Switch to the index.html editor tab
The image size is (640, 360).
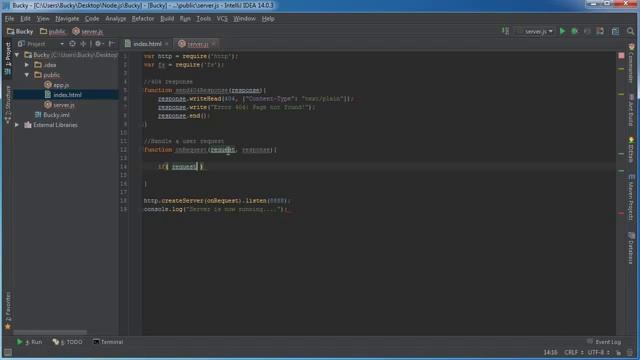[x=147, y=44]
